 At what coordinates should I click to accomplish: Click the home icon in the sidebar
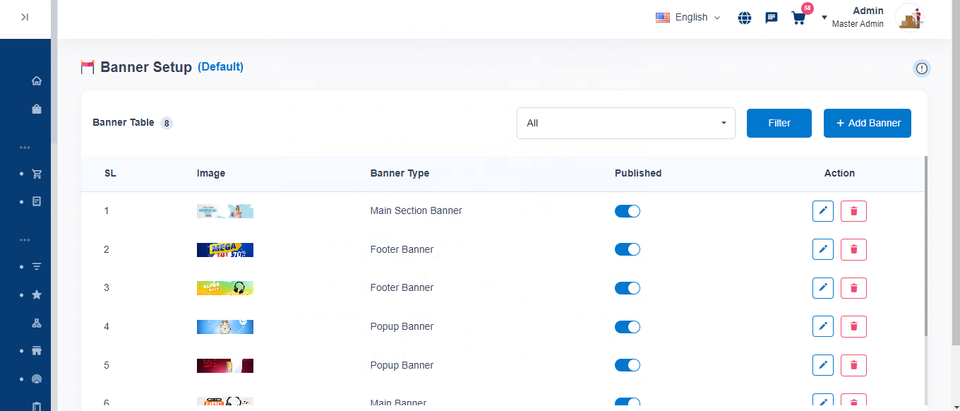37,81
